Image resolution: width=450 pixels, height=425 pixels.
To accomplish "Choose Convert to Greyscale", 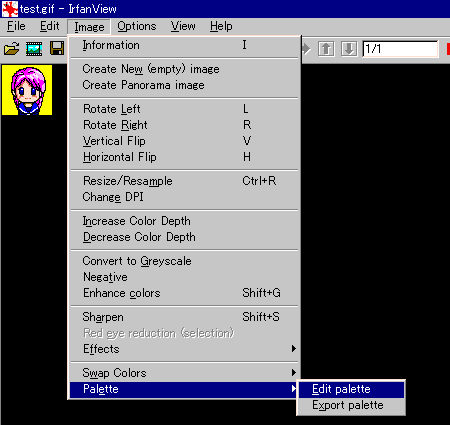I will coord(184,261).
